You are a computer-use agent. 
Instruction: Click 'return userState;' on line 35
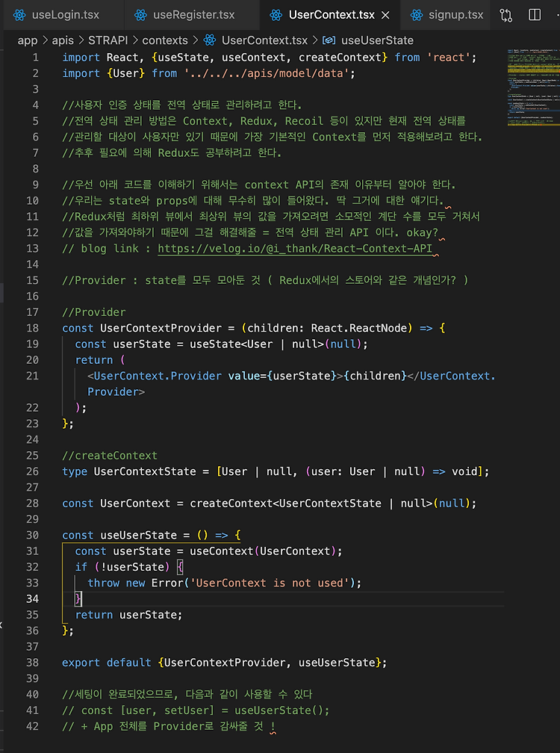128,615
